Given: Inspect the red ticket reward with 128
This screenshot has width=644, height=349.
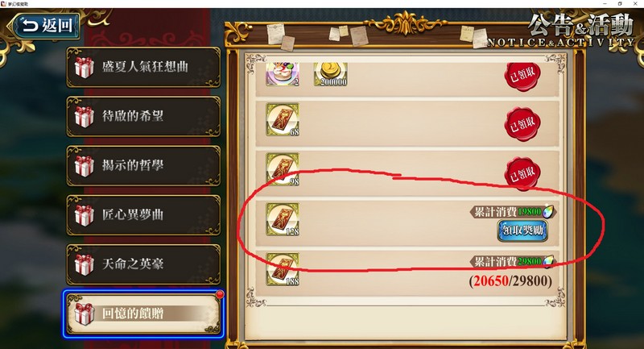Looking at the screenshot, I should (283, 219).
